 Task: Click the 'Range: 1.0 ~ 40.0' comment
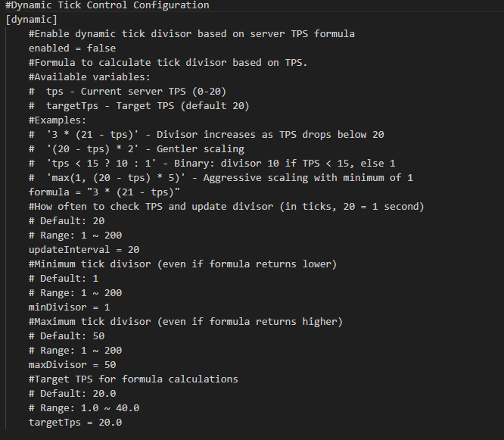(x=81, y=407)
